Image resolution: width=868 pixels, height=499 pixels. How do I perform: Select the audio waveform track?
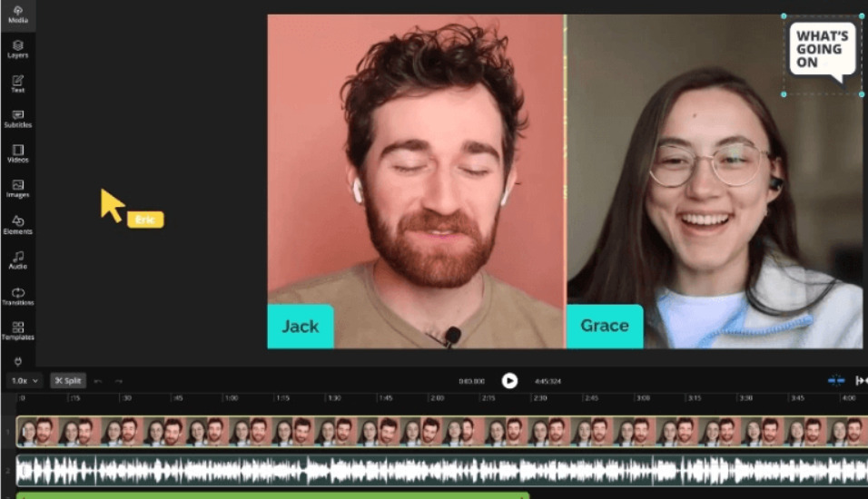tap(442, 470)
